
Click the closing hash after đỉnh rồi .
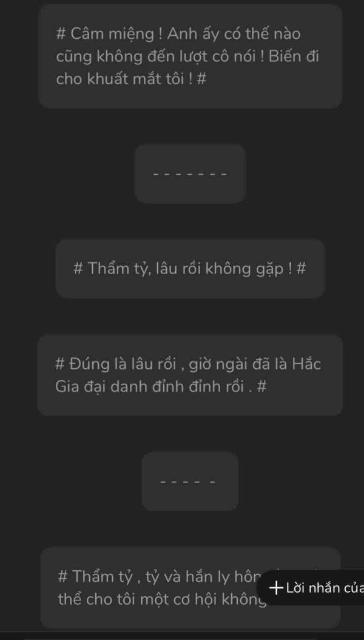pyautogui.click(x=262, y=386)
